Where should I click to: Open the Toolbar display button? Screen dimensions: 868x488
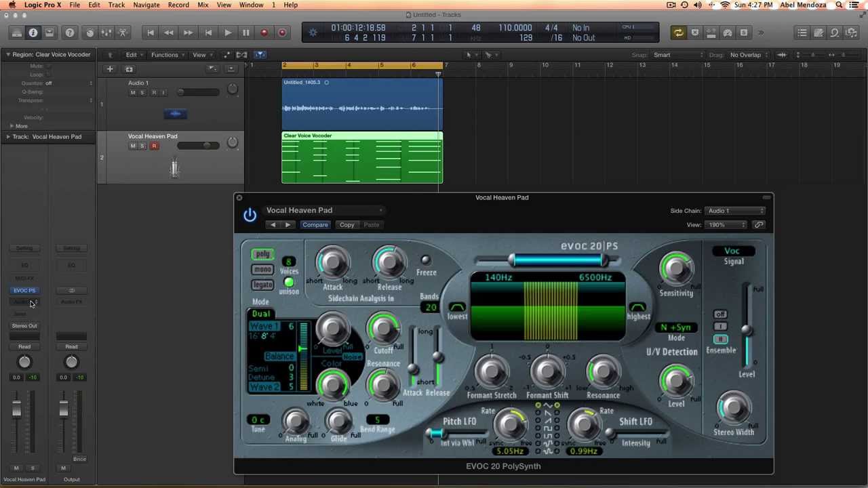click(x=49, y=33)
